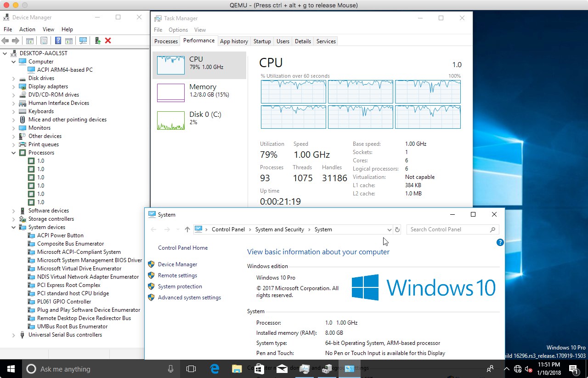Launch Microsoft Edge from taskbar
The height and width of the screenshot is (378, 588).
coord(215,369)
